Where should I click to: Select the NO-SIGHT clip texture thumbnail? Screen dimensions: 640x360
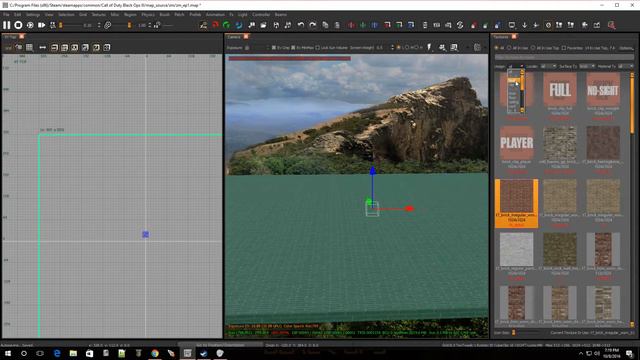pos(603,89)
